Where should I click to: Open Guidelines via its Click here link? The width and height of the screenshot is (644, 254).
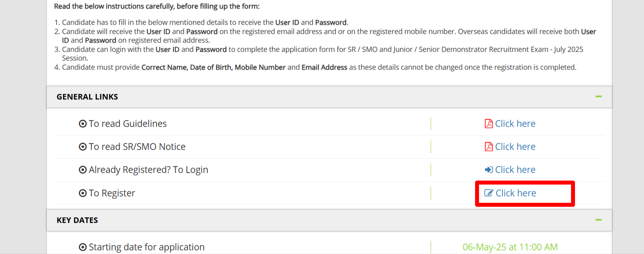click(x=515, y=124)
